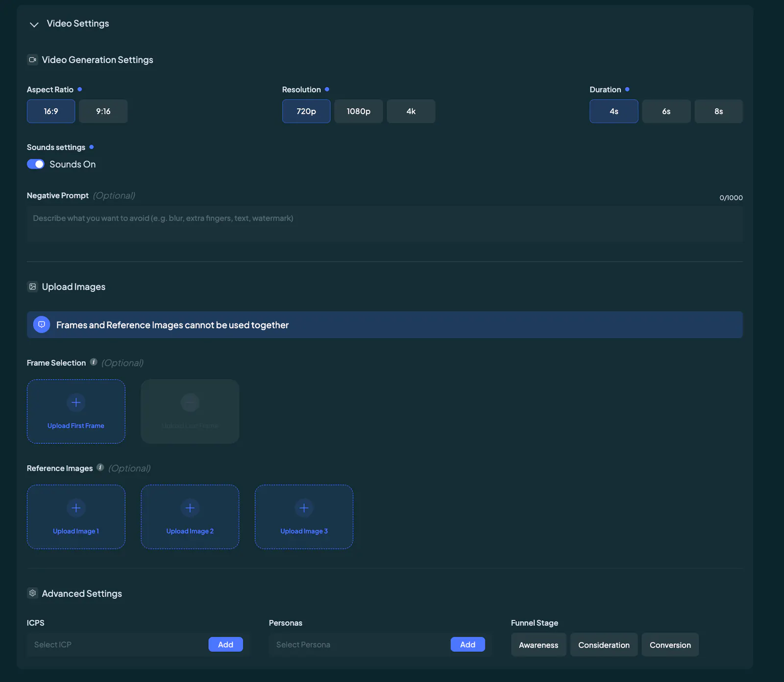784x682 pixels.
Task: Select the Consideration funnel stage
Action: pos(604,645)
